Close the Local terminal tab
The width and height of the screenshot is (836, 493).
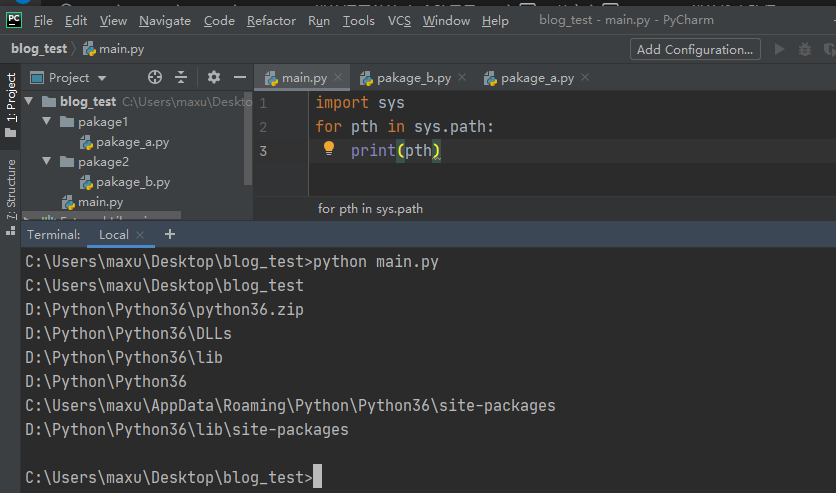pos(141,235)
